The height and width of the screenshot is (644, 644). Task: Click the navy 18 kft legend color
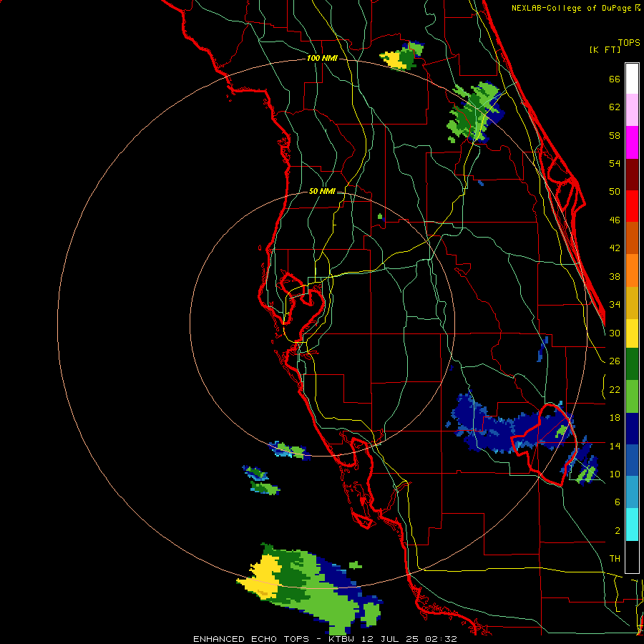tap(632, 429)
